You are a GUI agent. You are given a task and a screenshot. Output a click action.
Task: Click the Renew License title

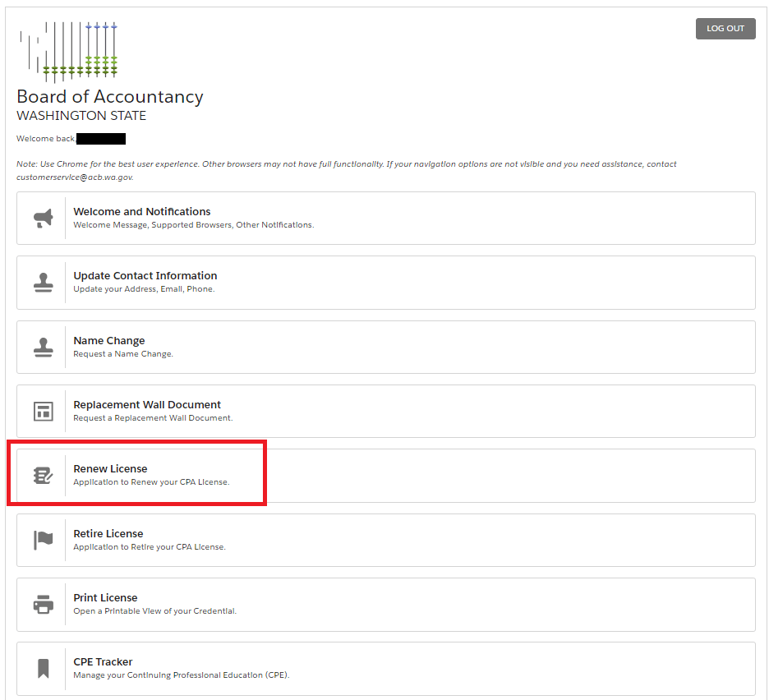click(x=111, y=468)
